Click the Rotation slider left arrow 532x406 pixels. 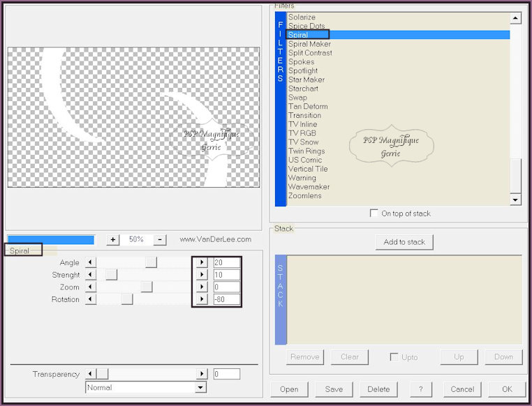tap(91, 299)
